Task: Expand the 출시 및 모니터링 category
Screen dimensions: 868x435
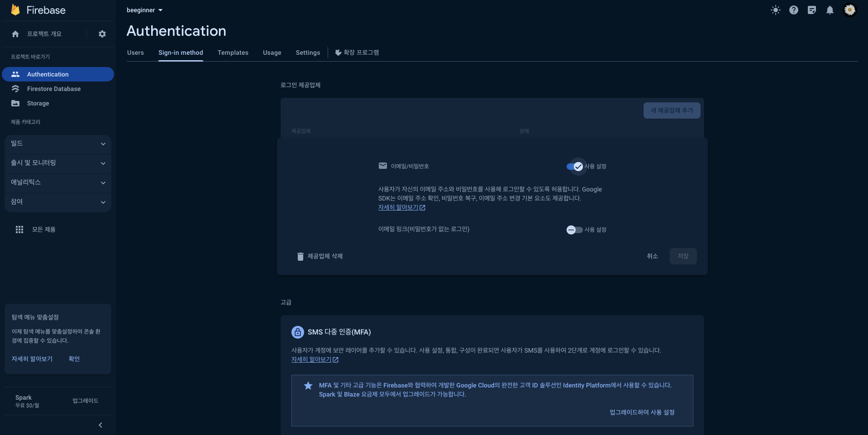Action: pos(58,163)
